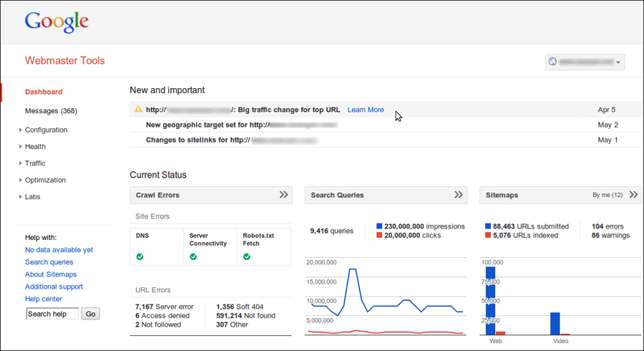Click '6 Access denied' count
644x351 pixels.
click(162, 316)
